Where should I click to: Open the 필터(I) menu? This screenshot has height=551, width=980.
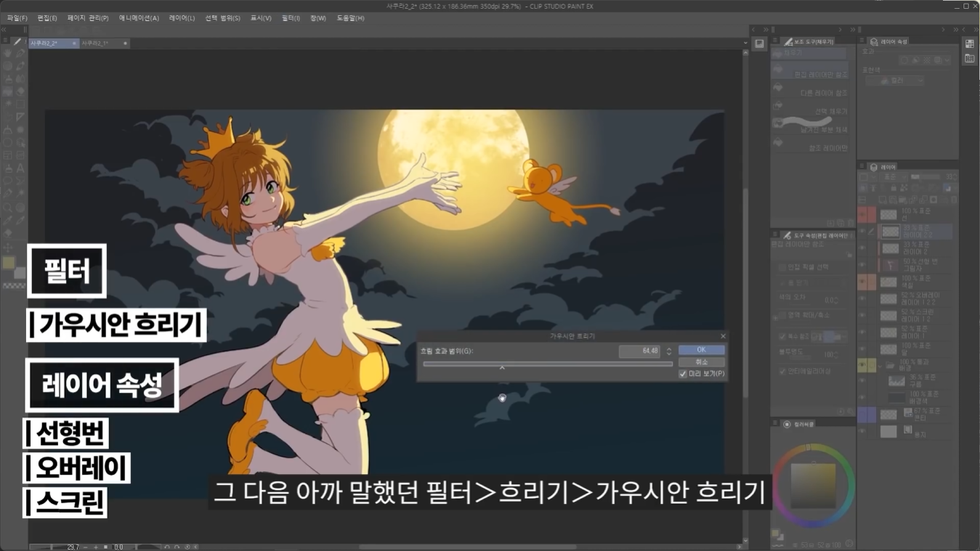pos(291,18)
